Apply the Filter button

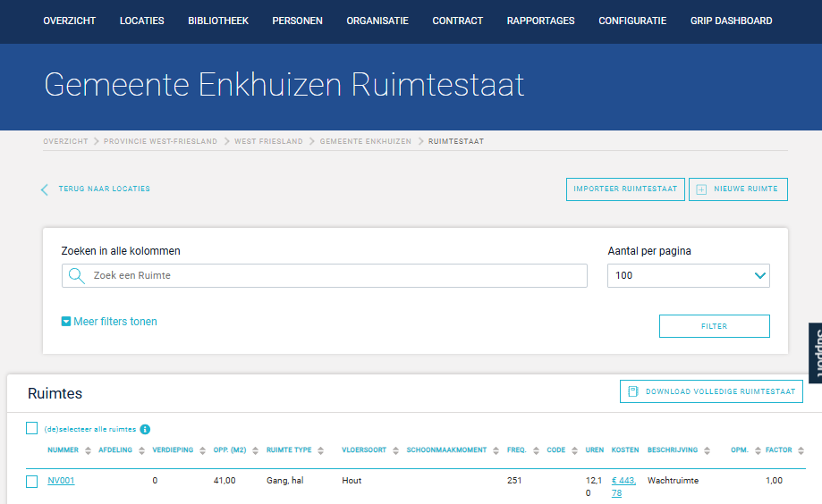pos(715,326)
